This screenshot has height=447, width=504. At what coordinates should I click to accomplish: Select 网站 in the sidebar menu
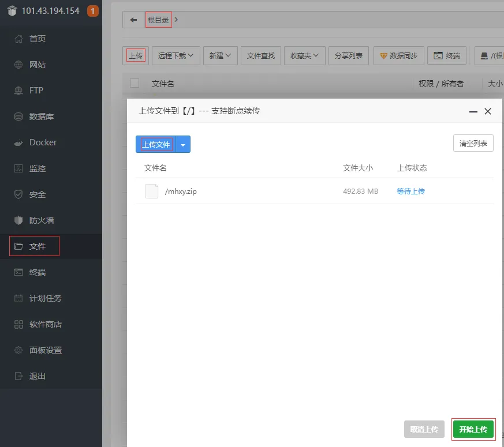click(38, 65)
